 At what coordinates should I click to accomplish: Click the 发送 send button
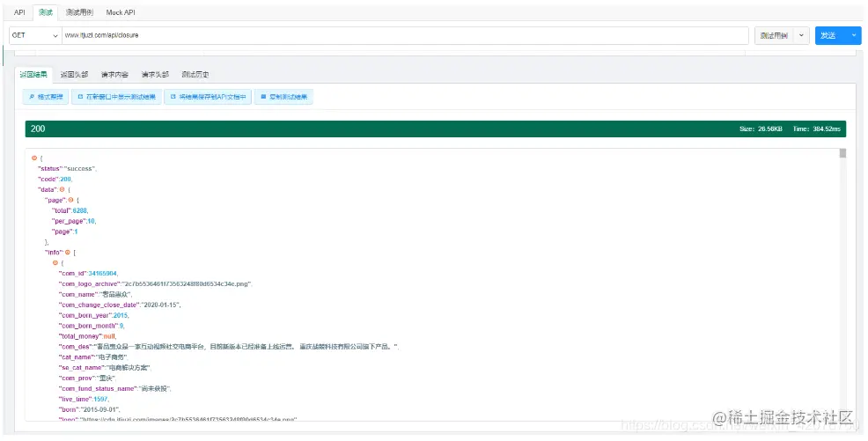(830, 35)
